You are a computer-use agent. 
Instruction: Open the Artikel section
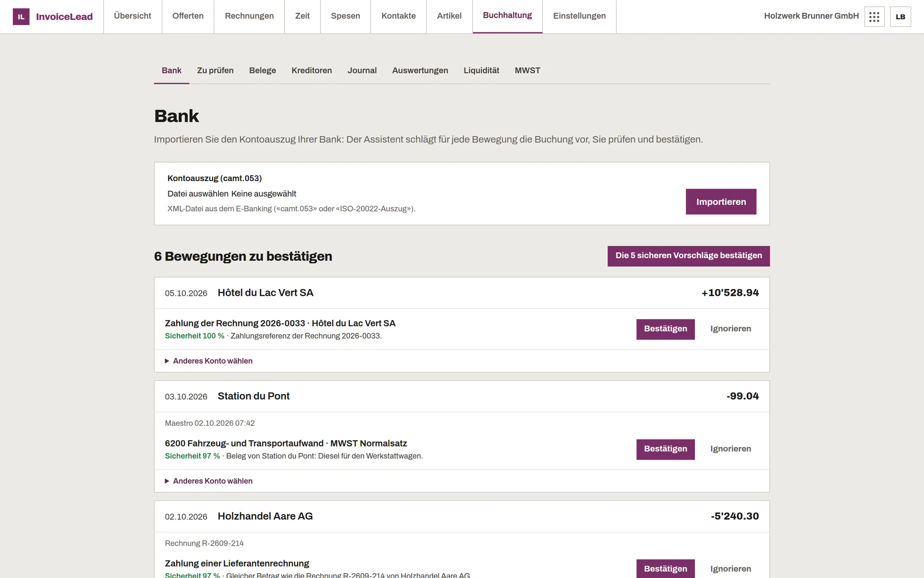449,16
